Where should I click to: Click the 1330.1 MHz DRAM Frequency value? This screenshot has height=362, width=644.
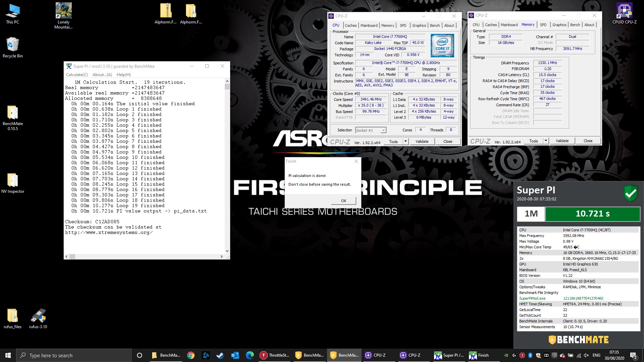(x=547, y=63)
